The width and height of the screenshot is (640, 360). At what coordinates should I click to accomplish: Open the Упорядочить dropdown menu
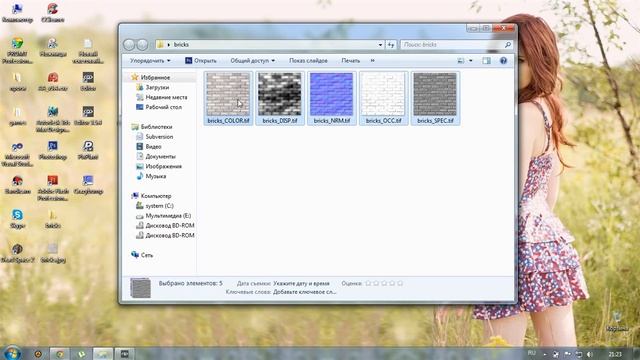150,60
